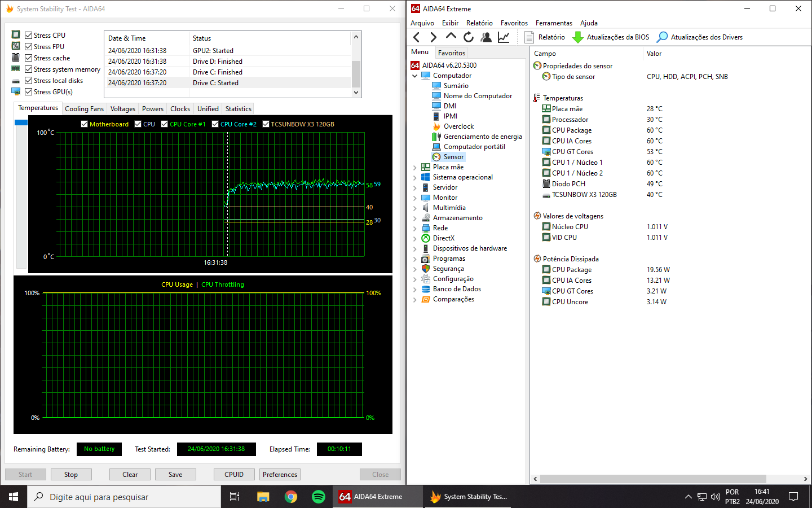Viewport: 812px width, 508px height.
Task: Click the Stress GPU(s) monitor icon
Action: pos(16,91)
